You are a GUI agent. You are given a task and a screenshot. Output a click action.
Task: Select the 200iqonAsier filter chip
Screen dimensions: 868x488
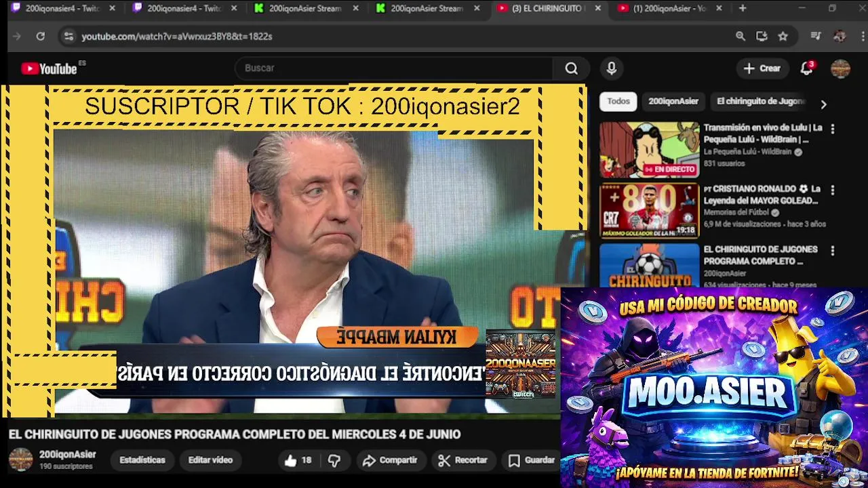click(x=673, y=101)
